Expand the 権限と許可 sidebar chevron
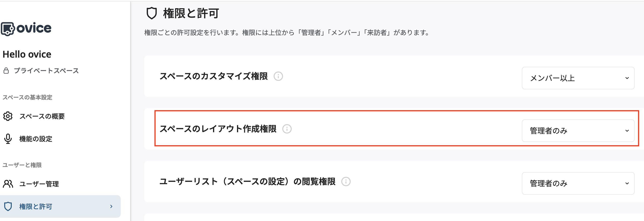 (x=111, y=206)
